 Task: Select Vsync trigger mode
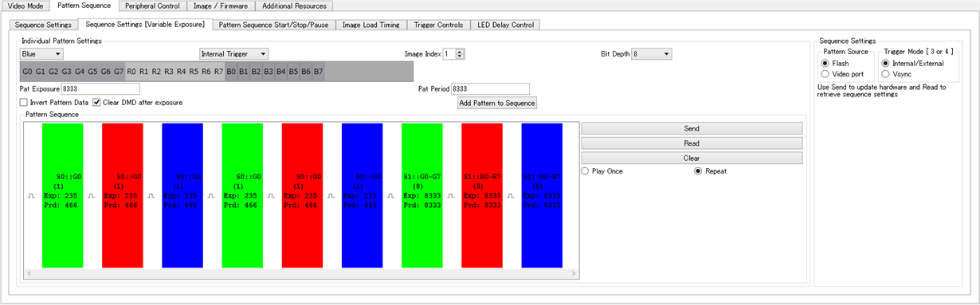pos(885,74)
